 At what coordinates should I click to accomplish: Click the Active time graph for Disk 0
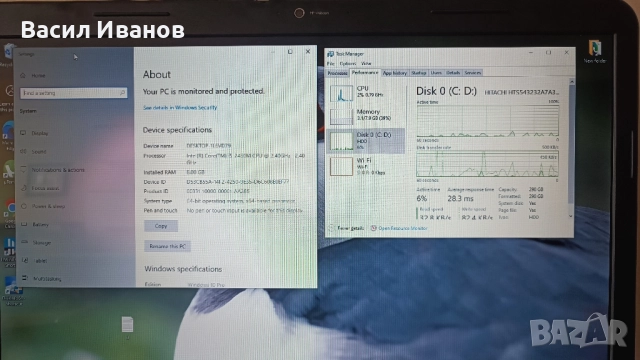[x=487, y=121]
